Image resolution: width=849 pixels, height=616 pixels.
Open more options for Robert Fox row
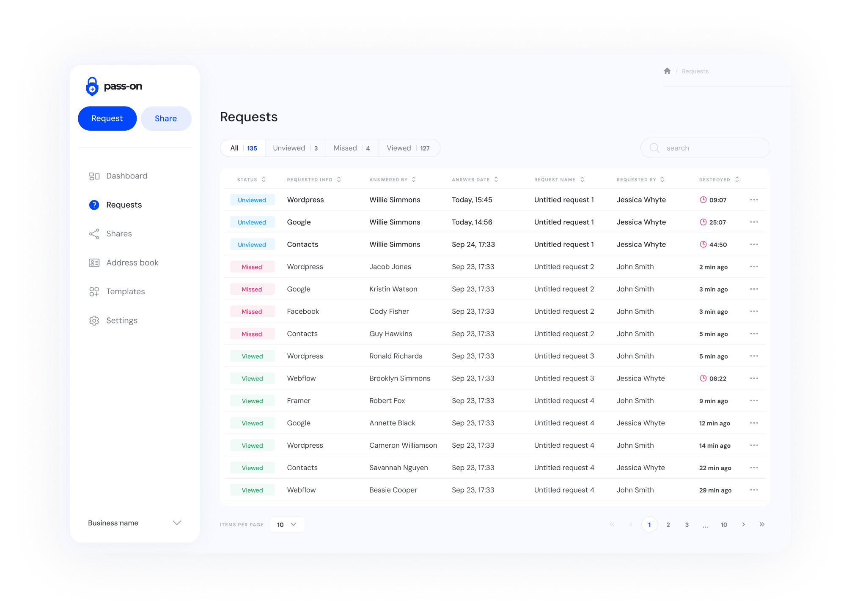click(x=754, y=401)
